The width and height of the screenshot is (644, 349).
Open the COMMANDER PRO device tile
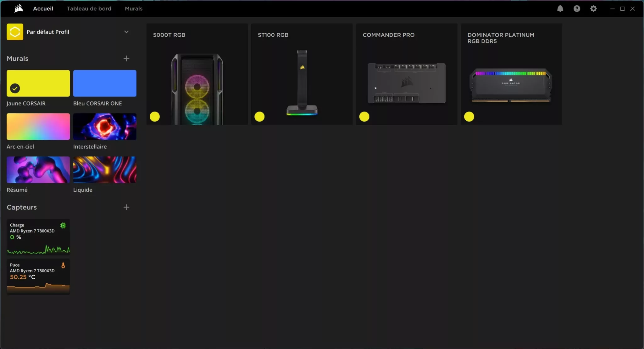point(406,74)
